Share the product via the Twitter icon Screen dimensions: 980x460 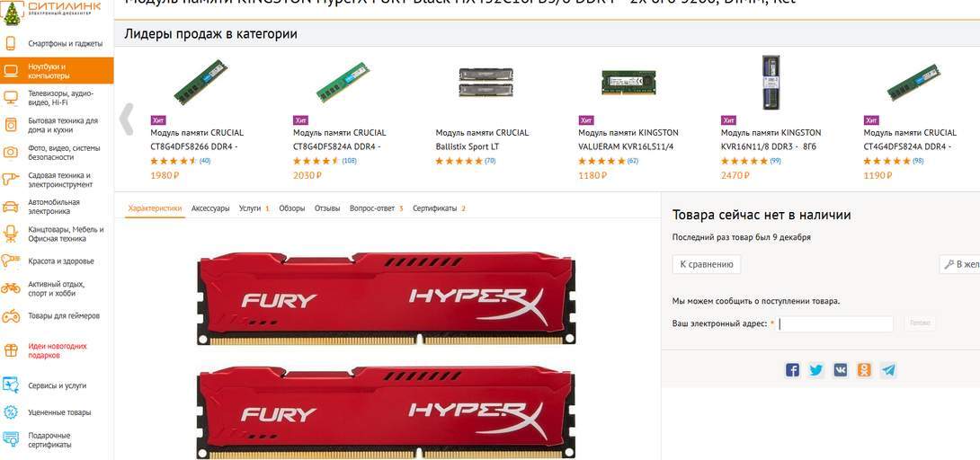click(816, 370)
